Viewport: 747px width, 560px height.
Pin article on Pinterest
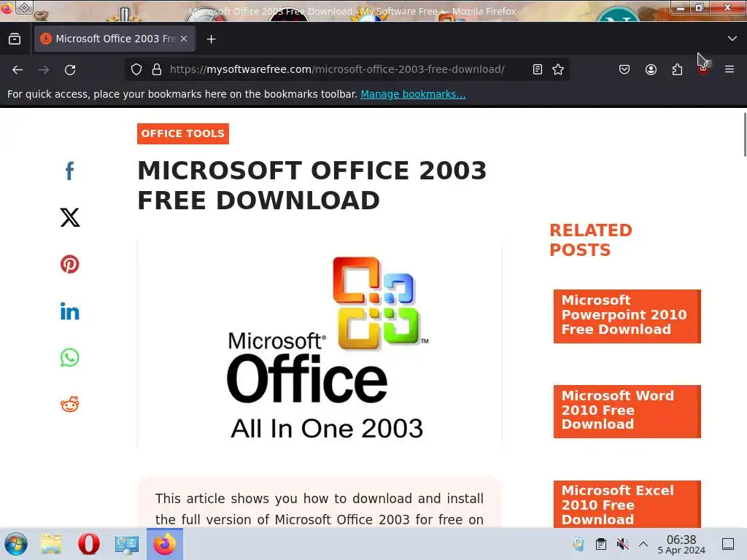click(69, 264)
